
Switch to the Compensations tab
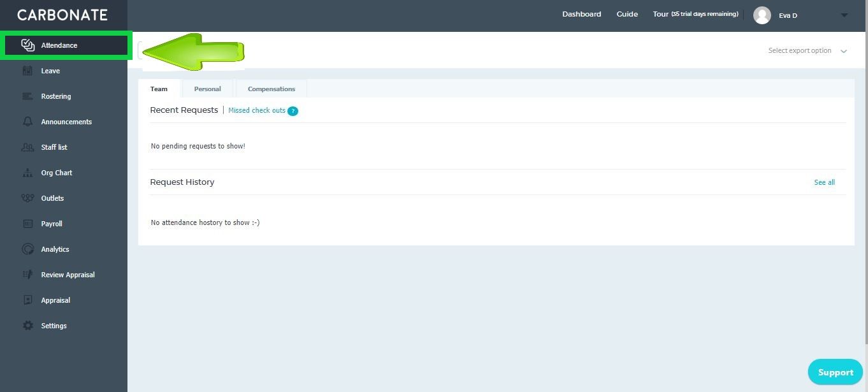pyautogui.click(x=271, y=89)
